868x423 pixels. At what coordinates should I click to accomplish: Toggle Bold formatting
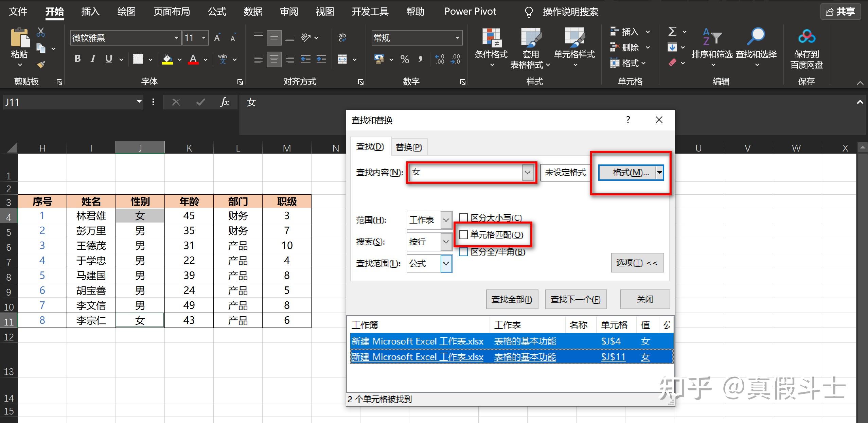[77, 59]
